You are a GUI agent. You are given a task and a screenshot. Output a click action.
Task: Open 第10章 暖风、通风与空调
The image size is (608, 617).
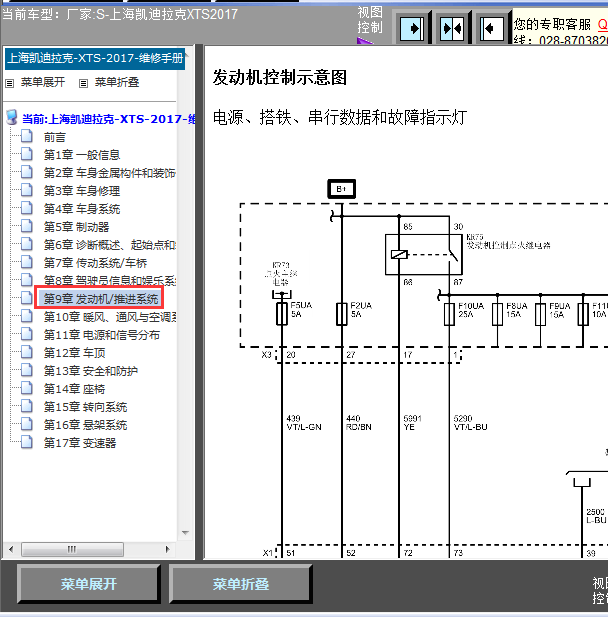[109, 317]
